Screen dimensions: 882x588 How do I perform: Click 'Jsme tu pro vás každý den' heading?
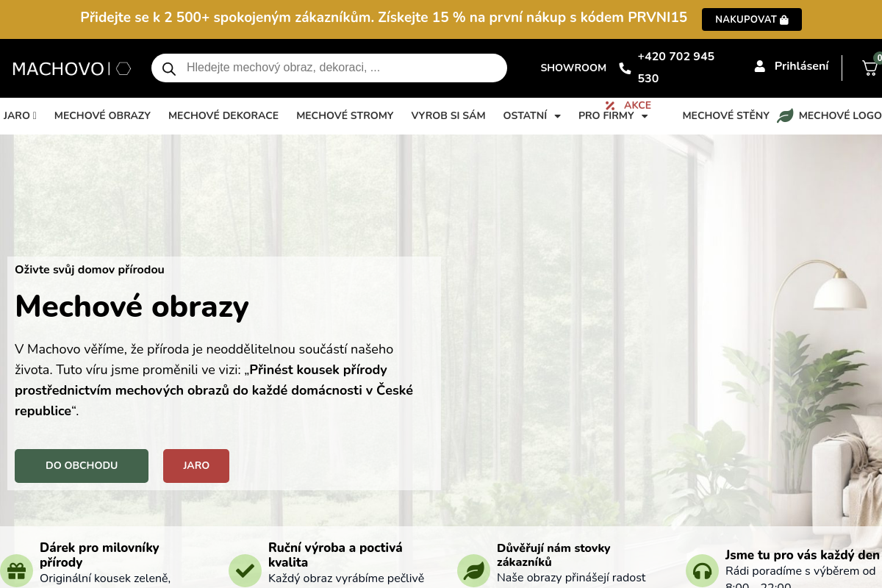click(x=802, y=555)
